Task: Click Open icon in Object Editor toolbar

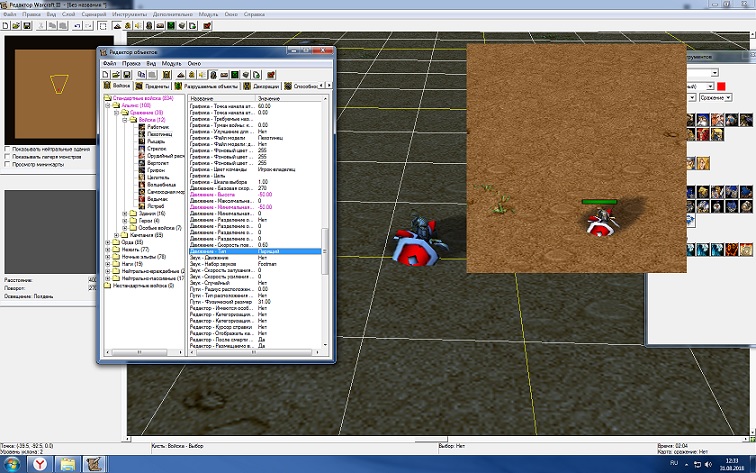Action: [116, 75]
